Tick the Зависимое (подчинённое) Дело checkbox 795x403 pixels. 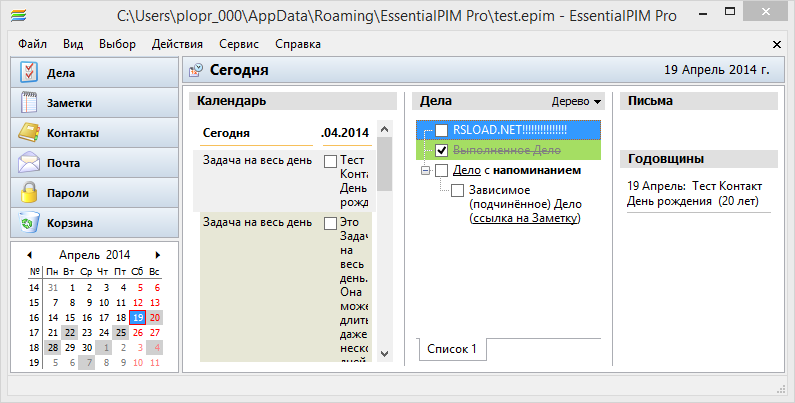pyautogui.click(x=458, y=190)
